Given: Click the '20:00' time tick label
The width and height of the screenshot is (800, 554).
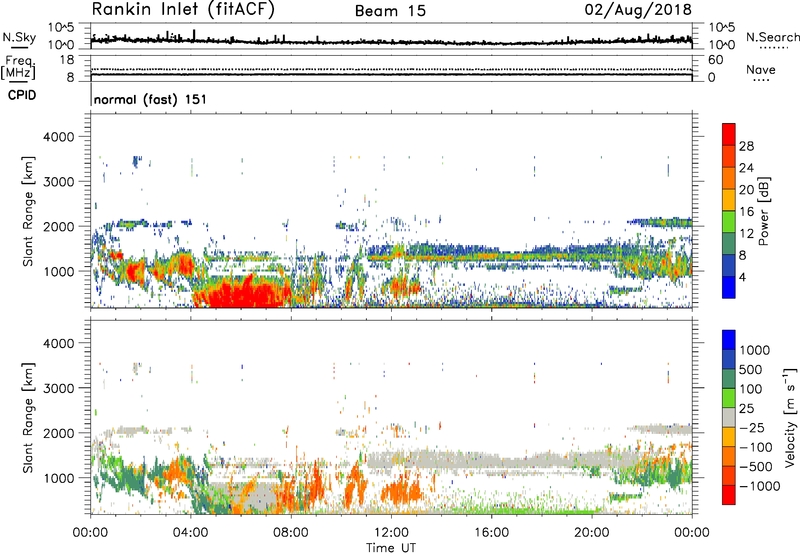Looking at the screenshot, I should tap(591, 533).
